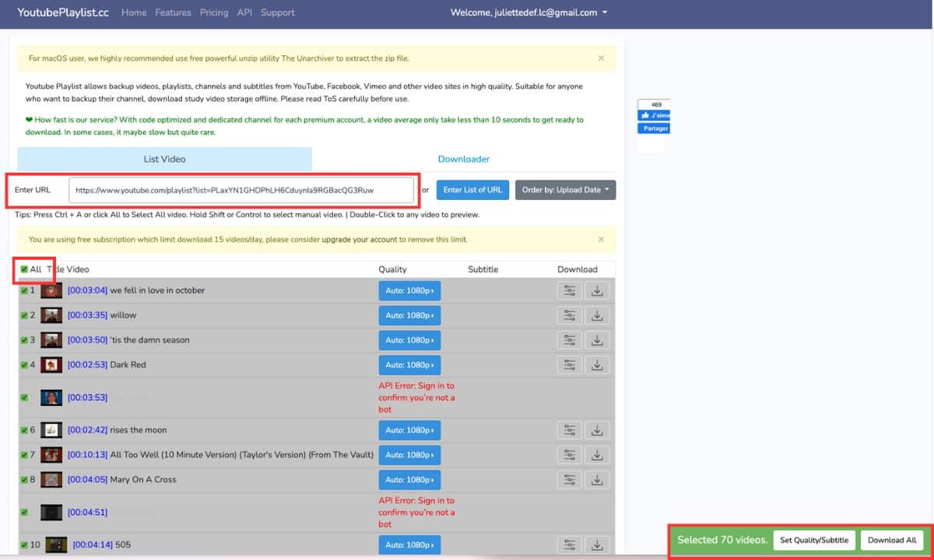
Task: Change quality for '505' row
Action: [x=409, y=546]
